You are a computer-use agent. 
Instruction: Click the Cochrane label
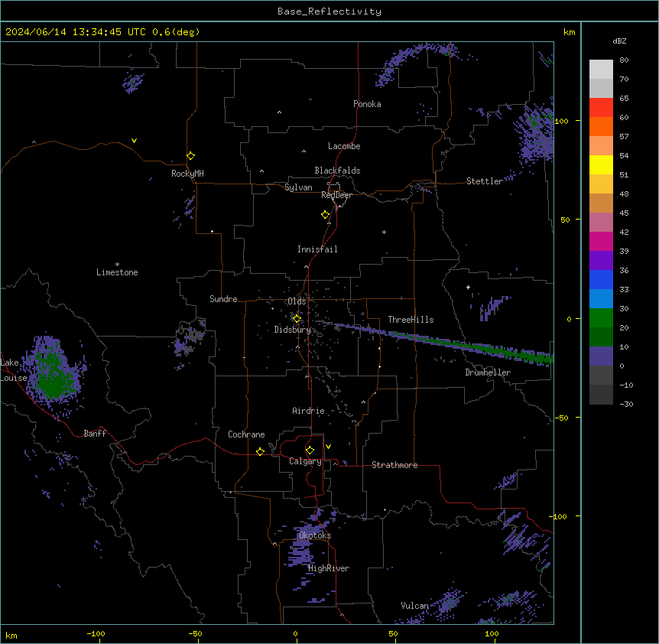[x=246, y=434]
